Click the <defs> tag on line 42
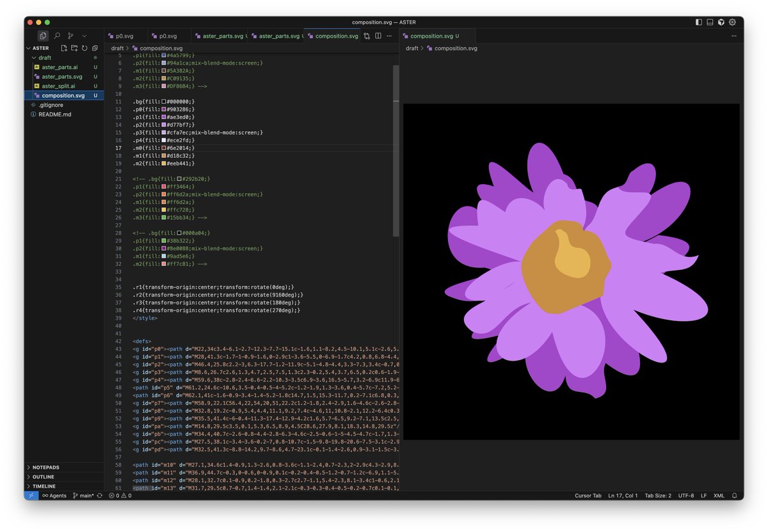 point(141,341)
